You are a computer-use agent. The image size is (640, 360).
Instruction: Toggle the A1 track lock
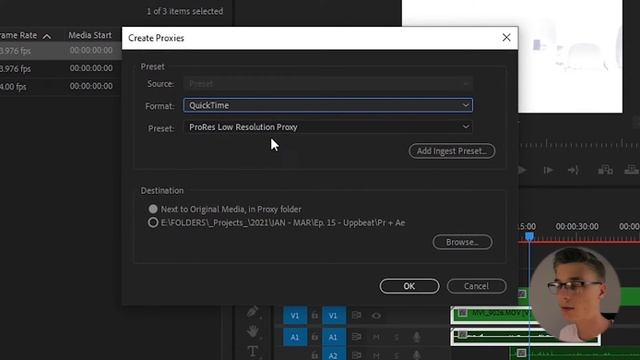coord(315,337)
